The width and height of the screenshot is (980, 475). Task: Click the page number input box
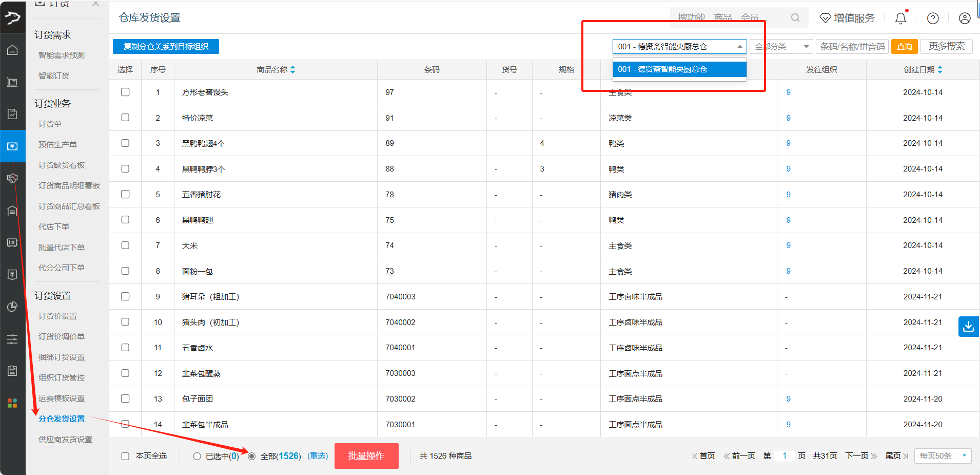tap(785, 456)
